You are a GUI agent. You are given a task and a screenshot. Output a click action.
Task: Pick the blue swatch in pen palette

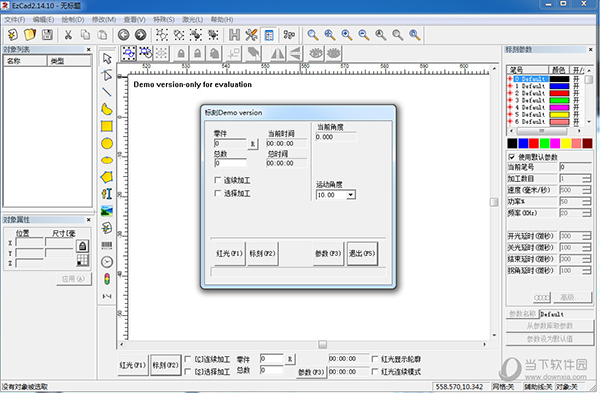[523, 144]
